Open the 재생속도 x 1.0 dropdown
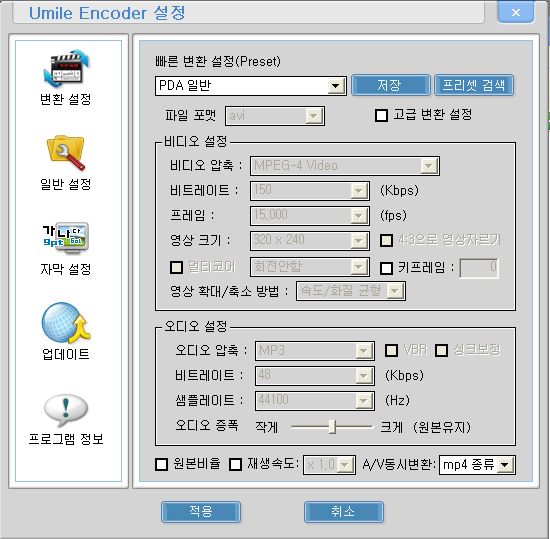Viewport: 550px width, 539px height. [x=329, y=465]
